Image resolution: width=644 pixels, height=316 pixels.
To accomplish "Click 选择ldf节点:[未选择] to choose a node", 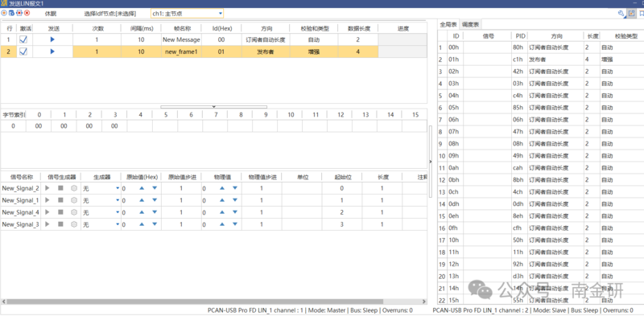I will pos(110,14).
